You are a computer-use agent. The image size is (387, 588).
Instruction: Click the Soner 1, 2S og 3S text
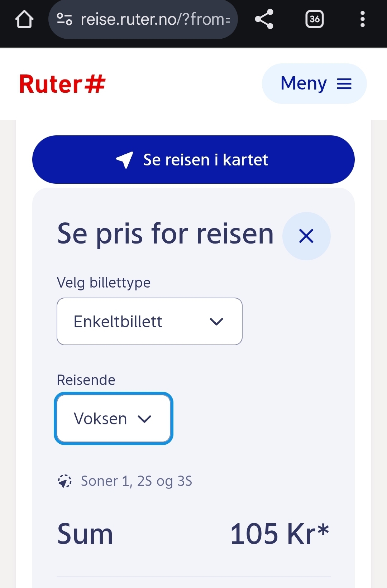137,481
